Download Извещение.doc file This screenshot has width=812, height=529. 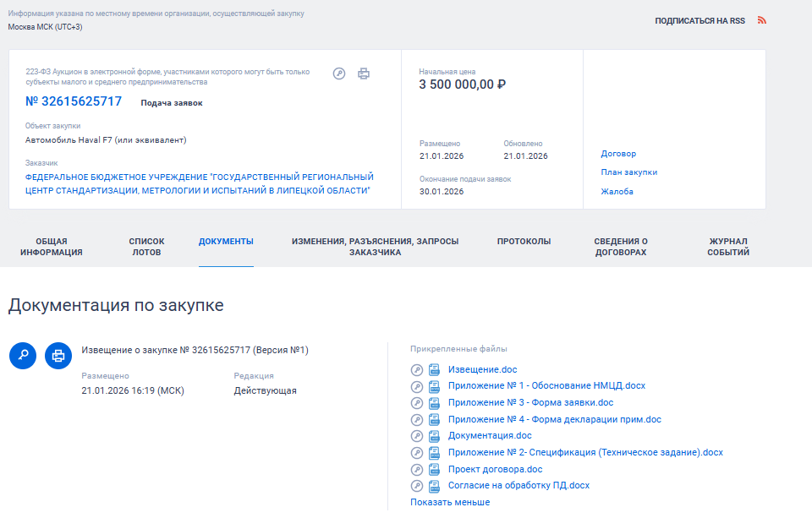(x=482, y=369)
